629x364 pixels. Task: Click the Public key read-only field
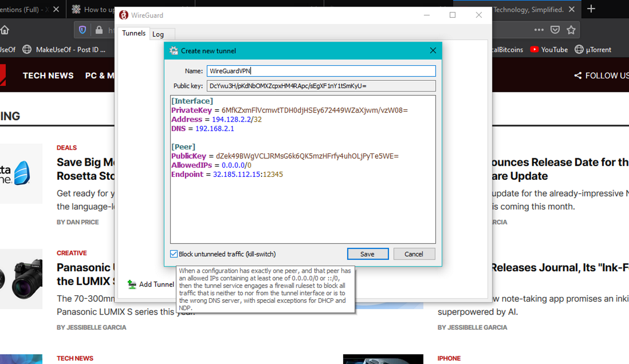point(321,86)
